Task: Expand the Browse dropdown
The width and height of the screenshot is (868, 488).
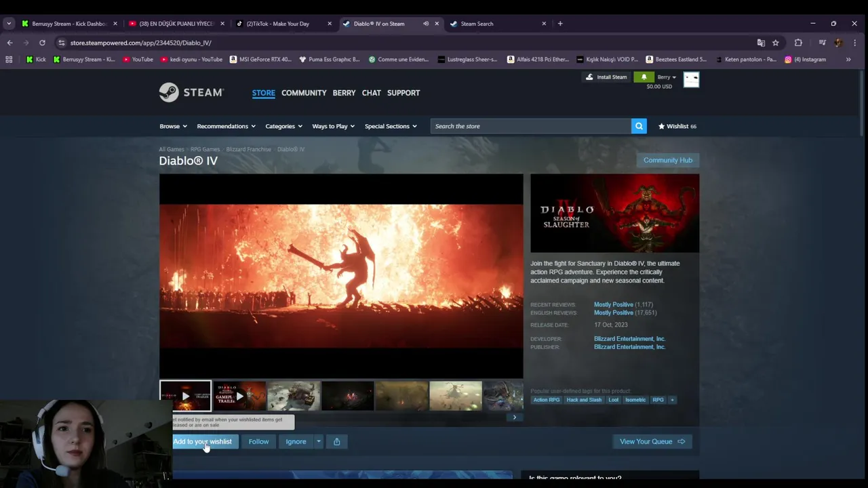Action: point(173,126)
